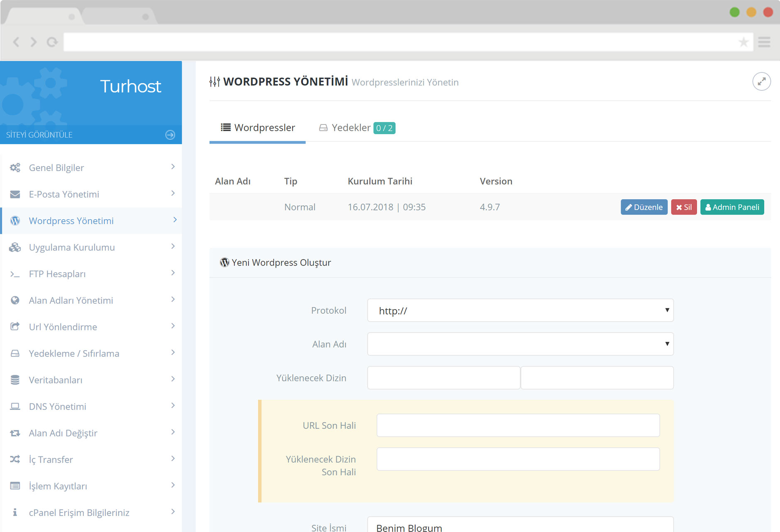Click the 4.9.7 version cell

(x=490, y=207)
